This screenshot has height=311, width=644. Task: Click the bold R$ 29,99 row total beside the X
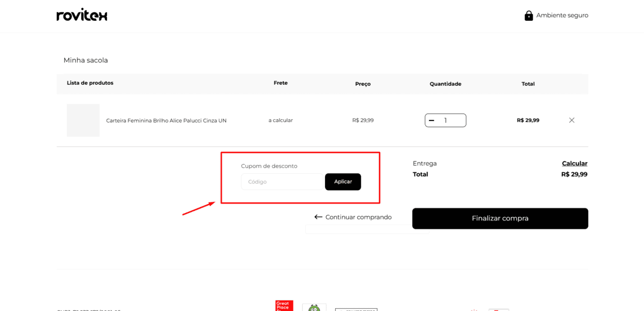pos(528,120)
